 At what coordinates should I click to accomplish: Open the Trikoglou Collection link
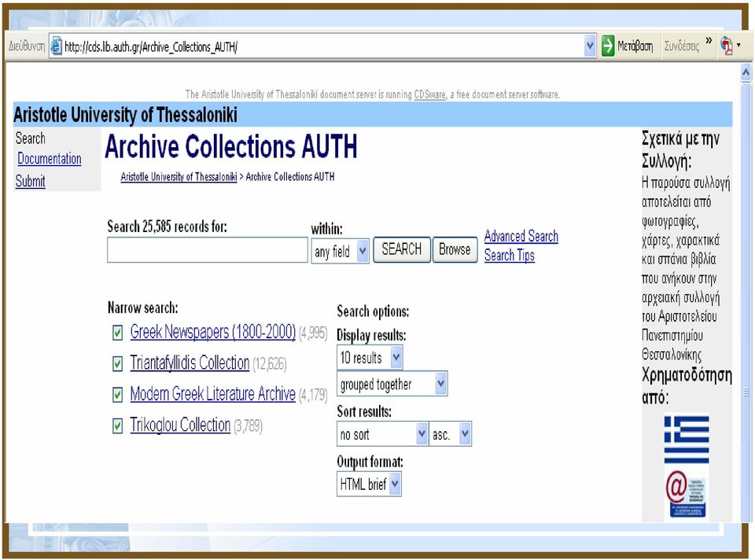[181, 426]
